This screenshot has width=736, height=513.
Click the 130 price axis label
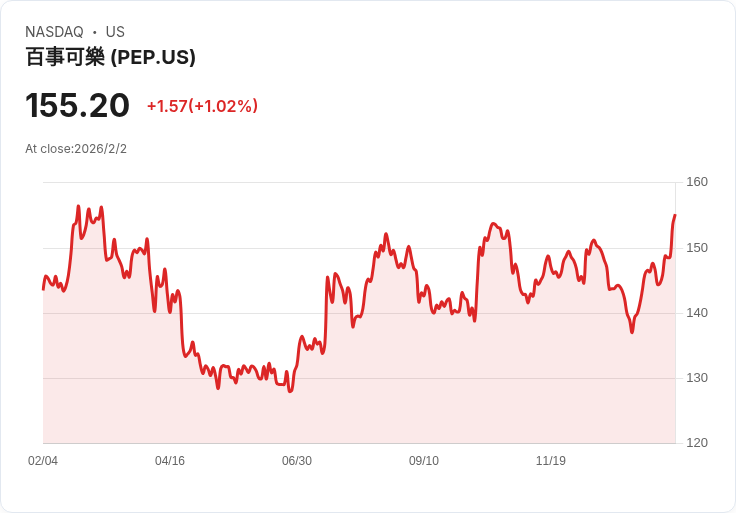tap(697, 378)
